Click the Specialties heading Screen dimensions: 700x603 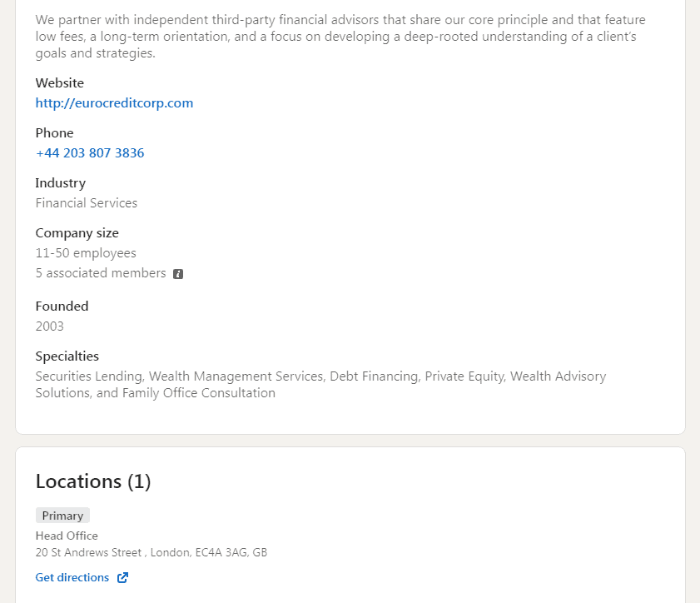pos(67,356)
